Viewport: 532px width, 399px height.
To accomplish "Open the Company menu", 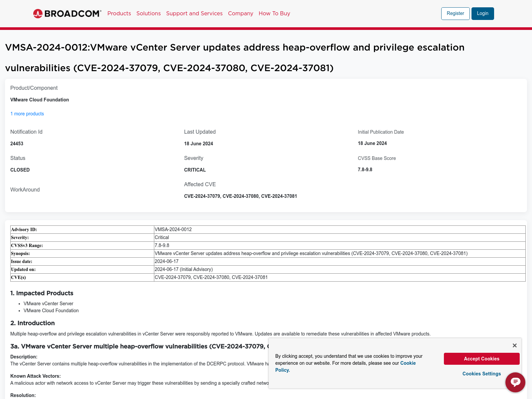I will (x=241, y=13).
